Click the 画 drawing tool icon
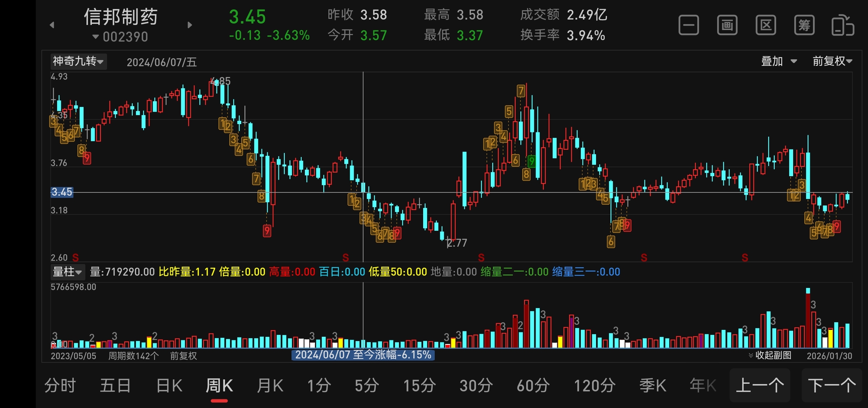Screen dimensions: 868x408 [727, 25]
